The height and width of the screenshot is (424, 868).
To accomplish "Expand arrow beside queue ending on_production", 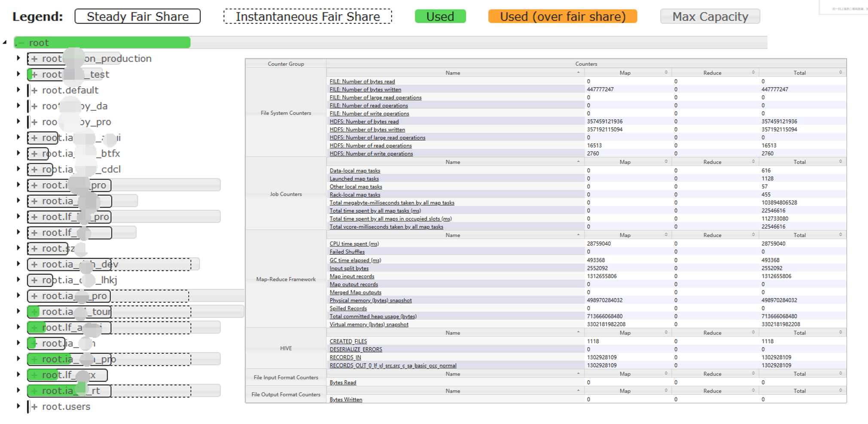I will (x=18, y=58).
